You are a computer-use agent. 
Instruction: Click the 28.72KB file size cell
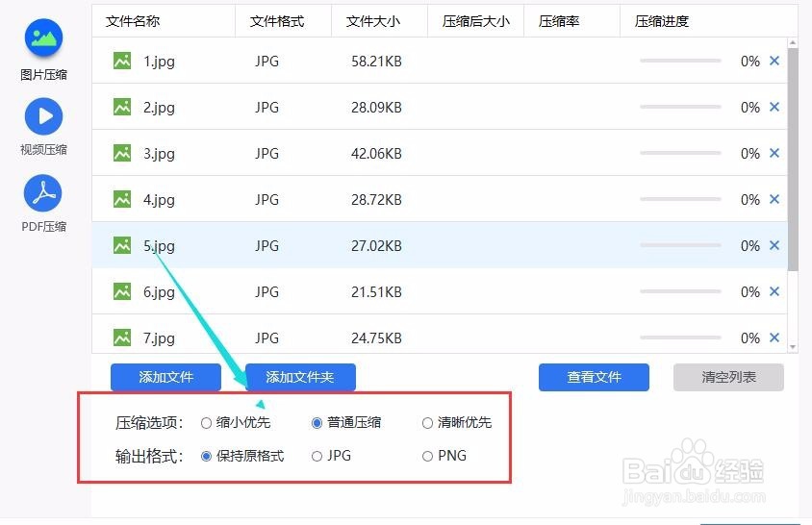coord(376,199)
